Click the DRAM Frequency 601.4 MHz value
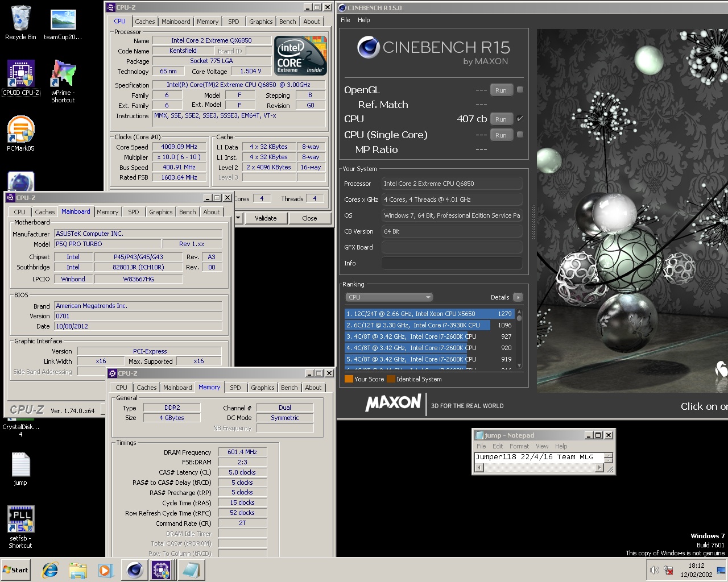This screenshot has width=728, height=582. click(x=242, y=452)
